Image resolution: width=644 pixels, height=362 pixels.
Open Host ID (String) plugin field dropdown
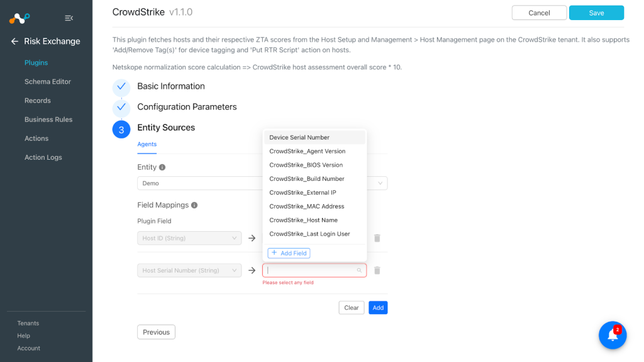point(189,238)
